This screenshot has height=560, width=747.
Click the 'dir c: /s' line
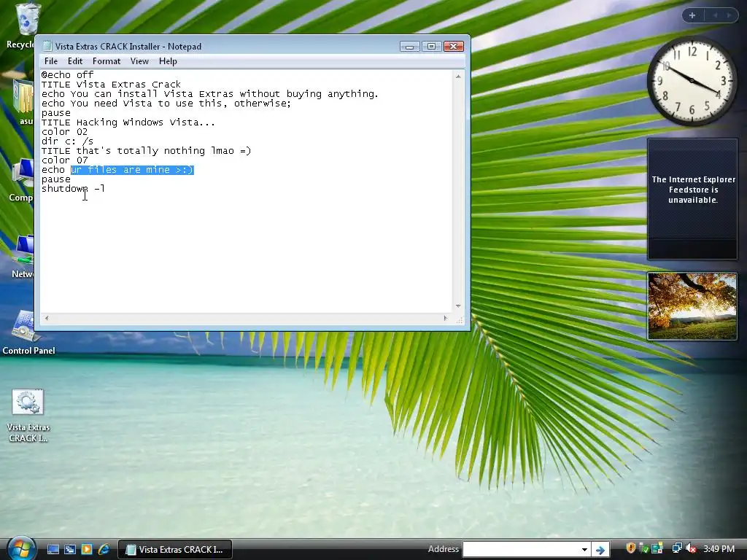click(x=67, y=141)
